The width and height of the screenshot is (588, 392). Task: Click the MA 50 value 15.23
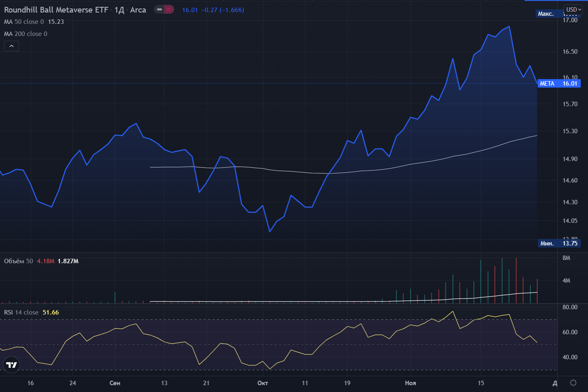(56, 22)
